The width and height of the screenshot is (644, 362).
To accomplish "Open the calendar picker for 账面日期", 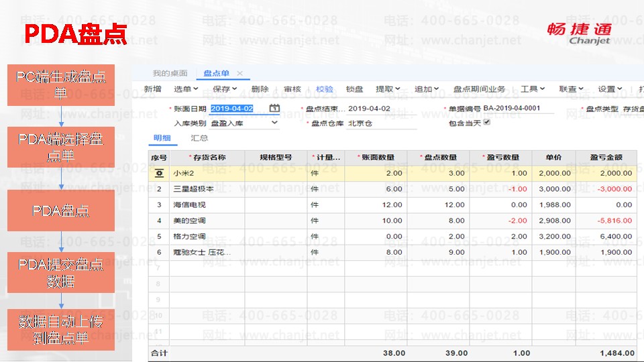I will 274,109.
